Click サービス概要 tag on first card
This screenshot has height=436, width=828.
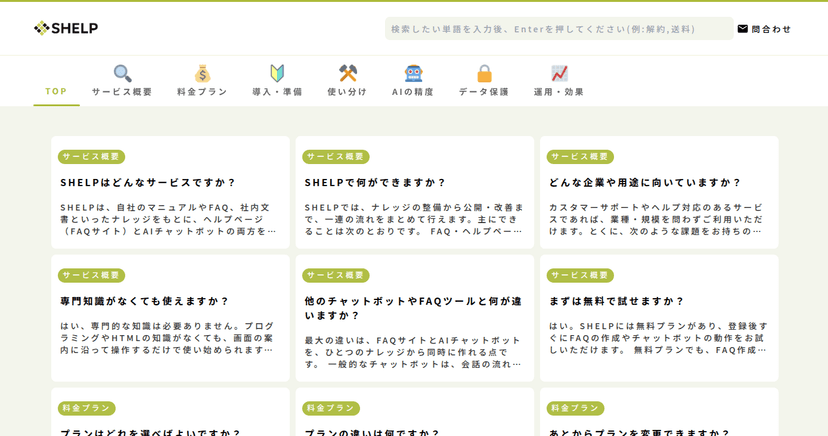click(91, 157)
